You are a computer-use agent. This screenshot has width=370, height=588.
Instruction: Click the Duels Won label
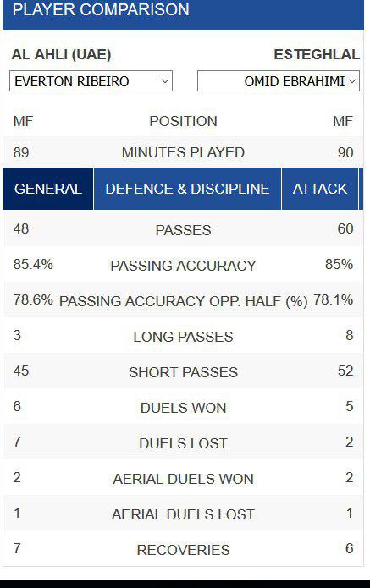(x=183, y=408)
